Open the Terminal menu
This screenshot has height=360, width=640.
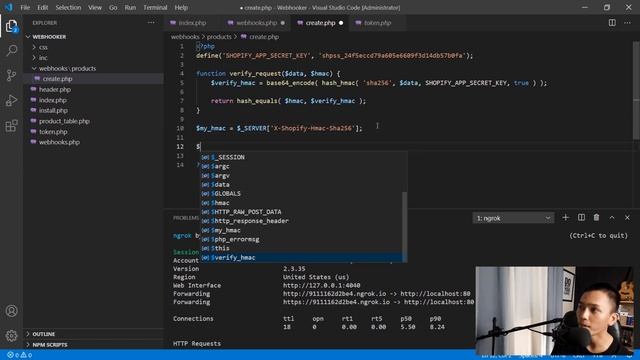(155, 7)
